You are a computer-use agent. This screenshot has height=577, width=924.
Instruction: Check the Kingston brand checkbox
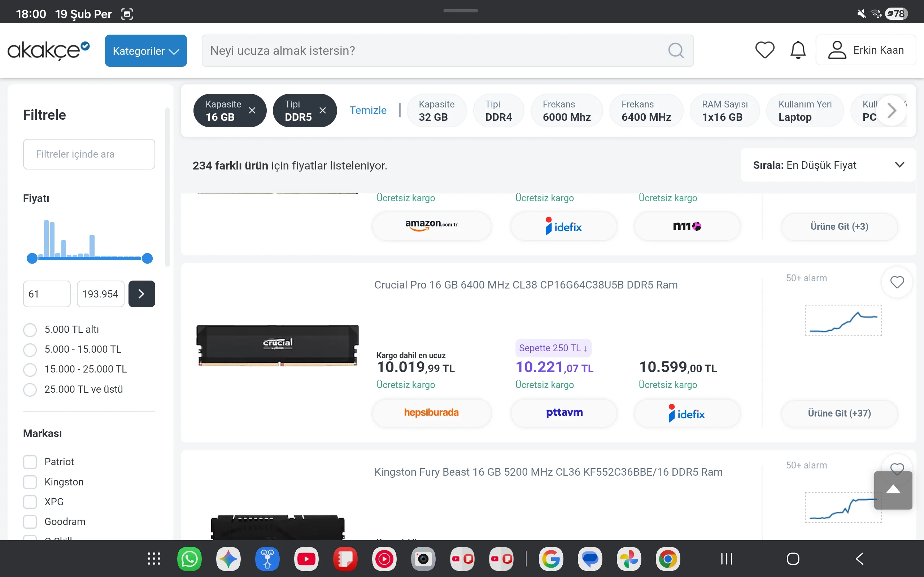[x=30, y=482]
